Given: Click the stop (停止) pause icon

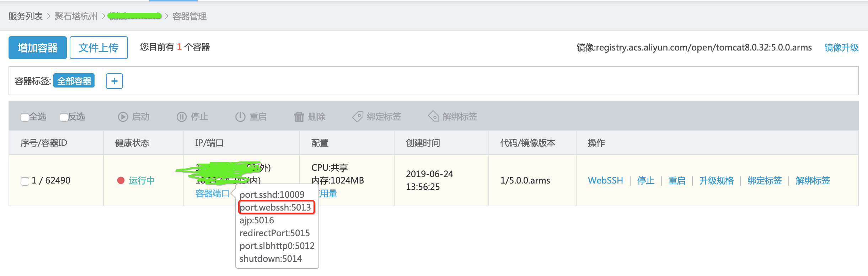Looking at the screenshot, I should [182, 117].
